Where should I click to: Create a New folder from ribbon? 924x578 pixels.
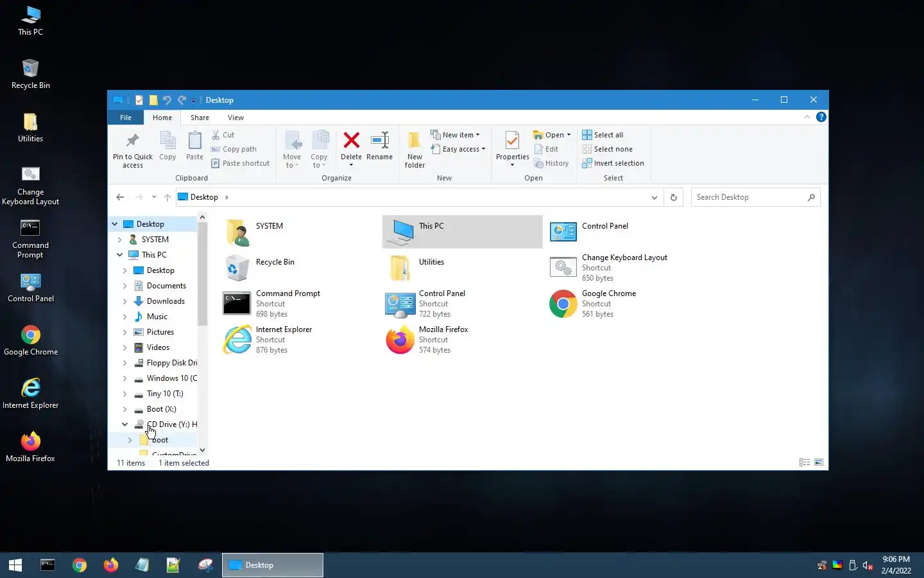click(x=415, y=149)
